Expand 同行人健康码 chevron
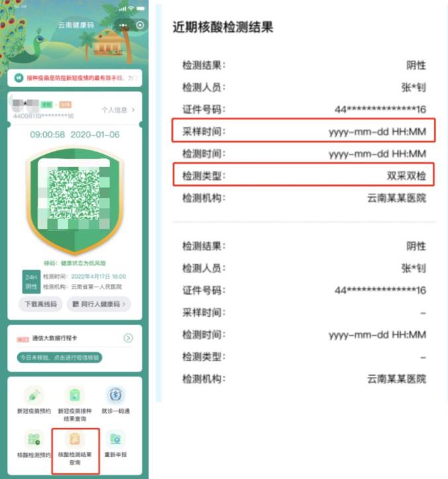 [124, 304]
